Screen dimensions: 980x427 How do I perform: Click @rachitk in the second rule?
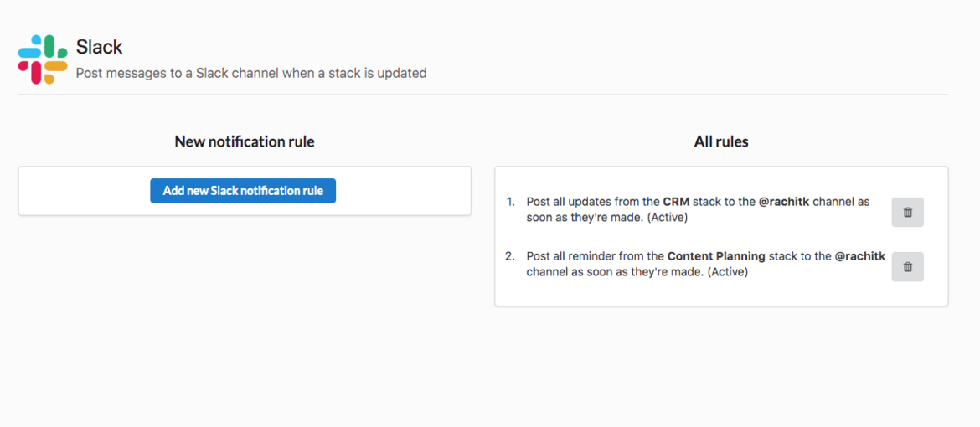click(860, 256)
